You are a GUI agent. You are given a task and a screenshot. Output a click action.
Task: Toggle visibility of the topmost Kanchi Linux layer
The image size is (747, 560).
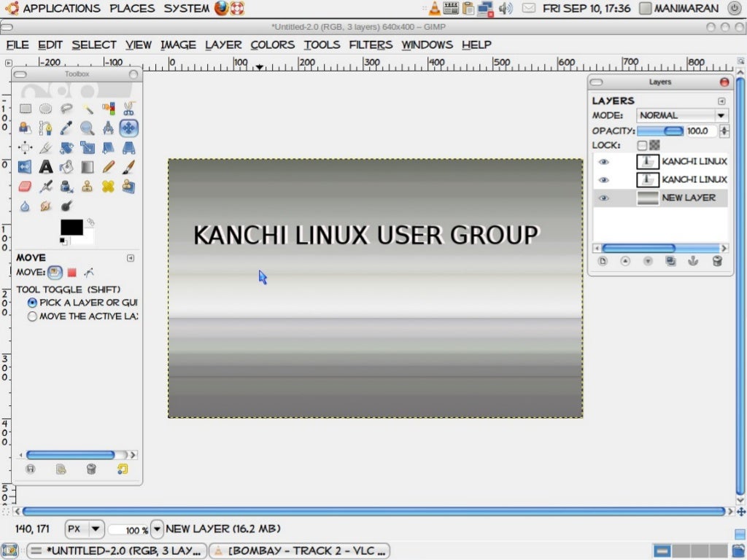603,161
